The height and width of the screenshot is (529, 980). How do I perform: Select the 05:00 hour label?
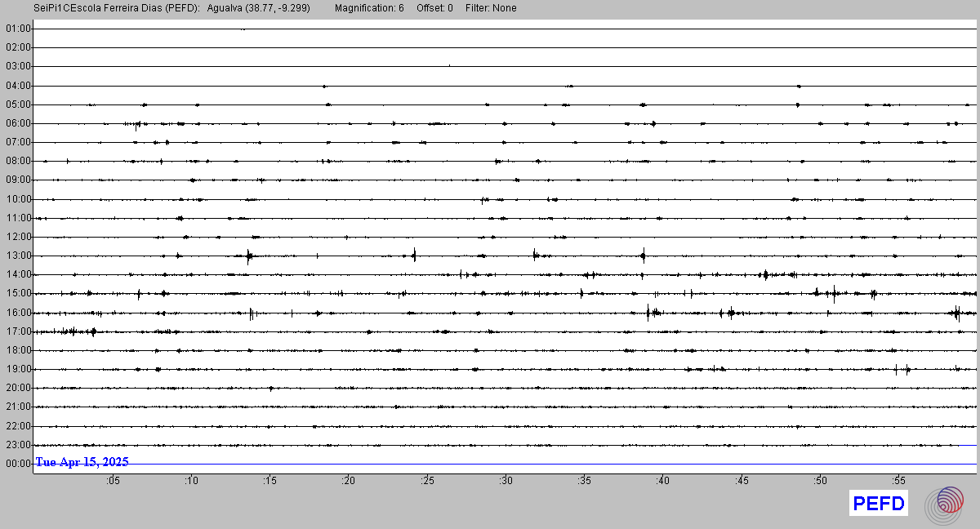click(x=18, y=104)
